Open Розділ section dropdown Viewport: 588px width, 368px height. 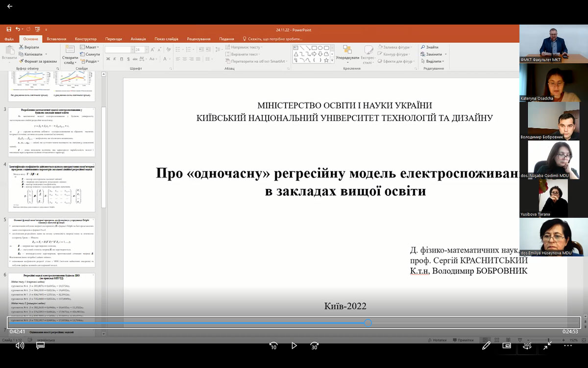90,61
